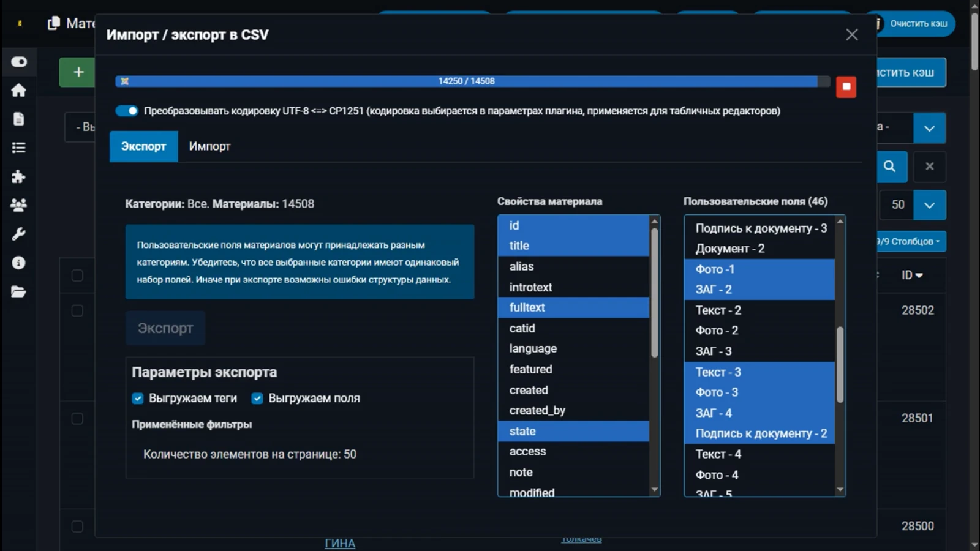980x551 pixels.
Task: Click the wrench system icon
Action: click(x=18, y=234)
